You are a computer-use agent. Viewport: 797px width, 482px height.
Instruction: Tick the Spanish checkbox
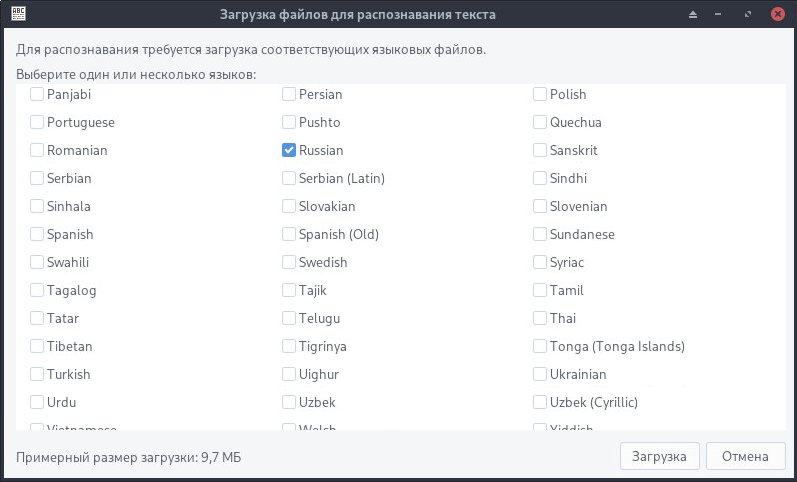pyautogui.click(x=37, y=234)
